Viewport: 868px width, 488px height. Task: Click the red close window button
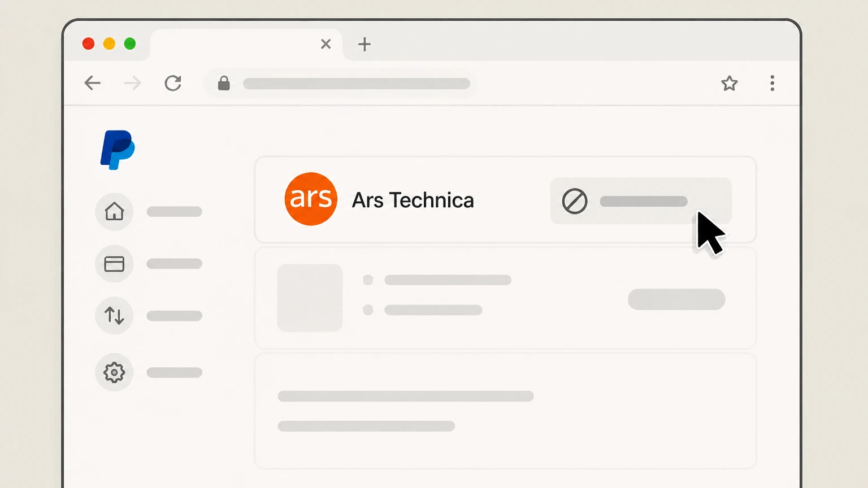[89, 44]
